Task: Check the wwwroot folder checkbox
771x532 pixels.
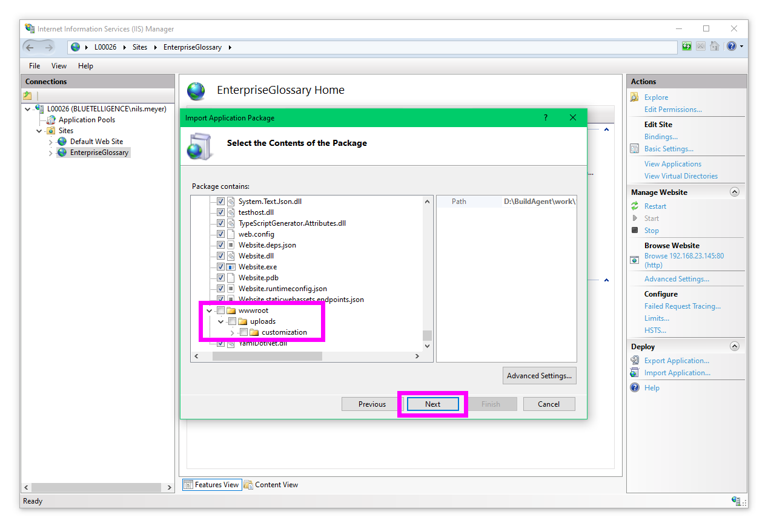Action: tap(220, 310)
